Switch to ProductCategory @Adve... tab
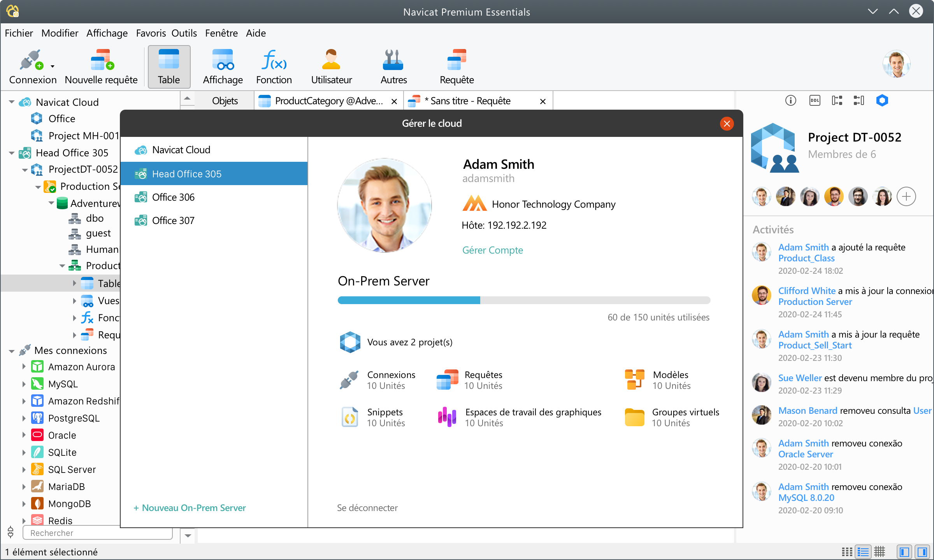The height and width of the screenshot is (560, 934). pyautogui.click(x=328, y=101)
